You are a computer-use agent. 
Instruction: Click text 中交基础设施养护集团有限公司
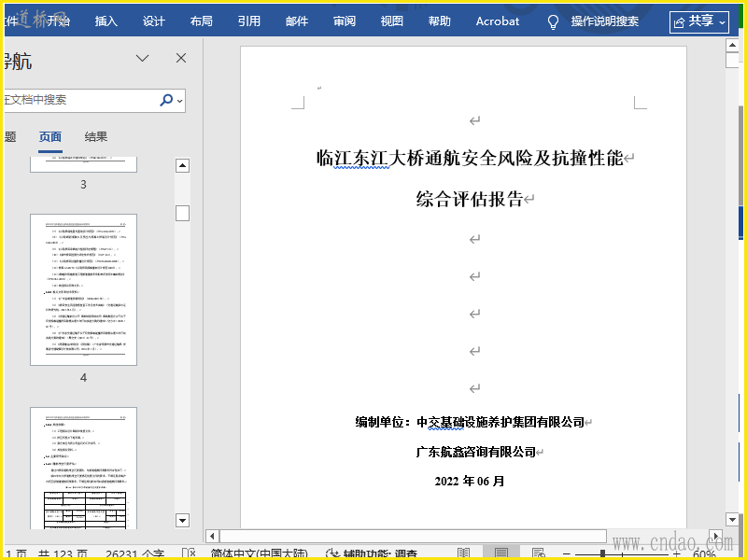tap(500, 422)
